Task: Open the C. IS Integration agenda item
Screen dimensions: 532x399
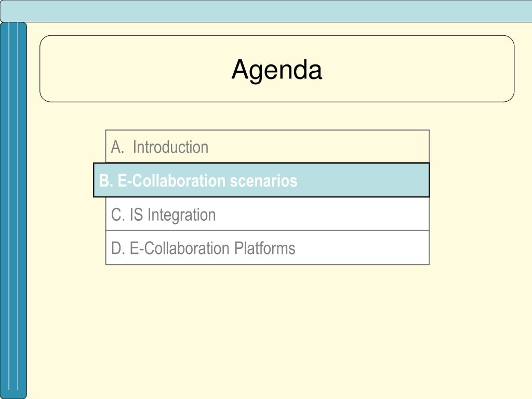Action: click(268, 214)
